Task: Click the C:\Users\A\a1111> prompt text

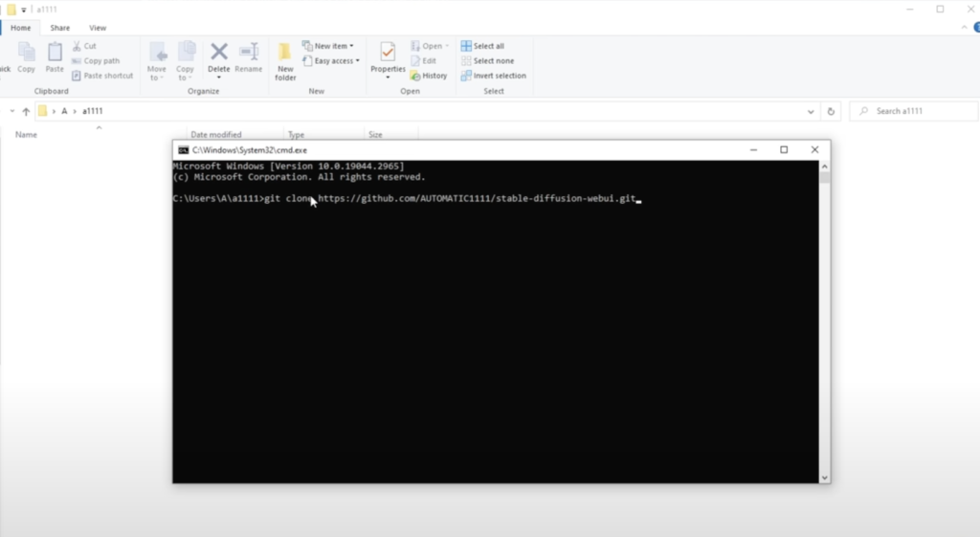Action: (218, 199)
